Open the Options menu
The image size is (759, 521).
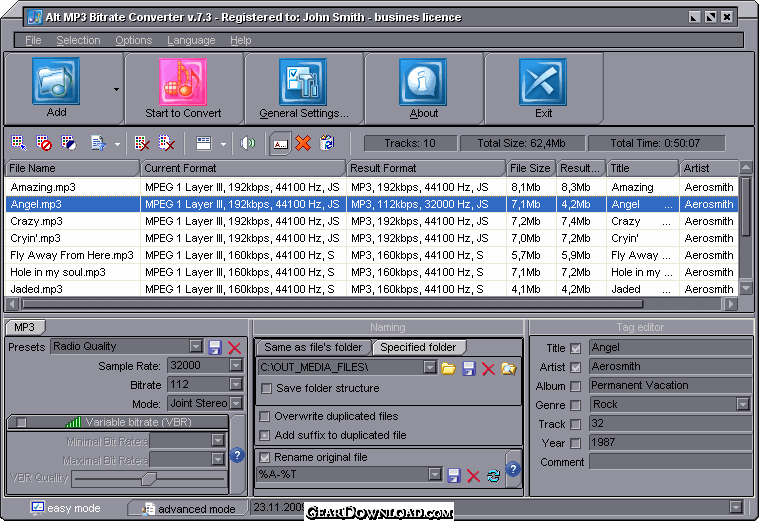(x=134, y=40)
